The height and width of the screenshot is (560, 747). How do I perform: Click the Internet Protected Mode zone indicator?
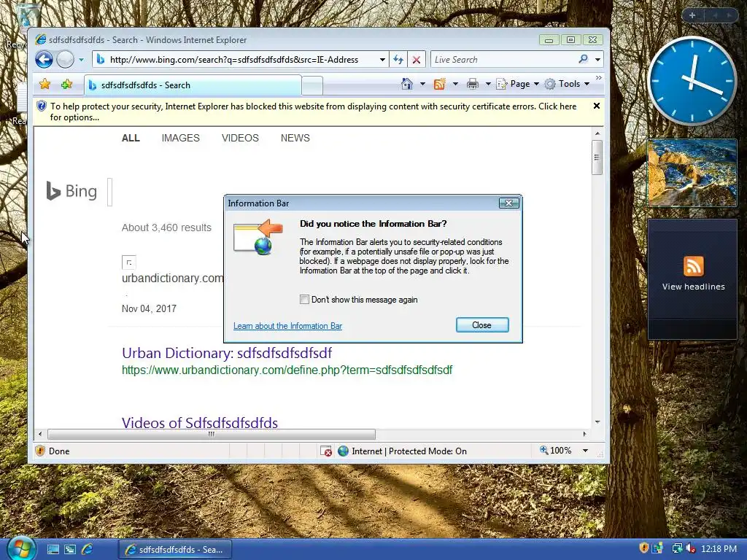coord(403,451)
